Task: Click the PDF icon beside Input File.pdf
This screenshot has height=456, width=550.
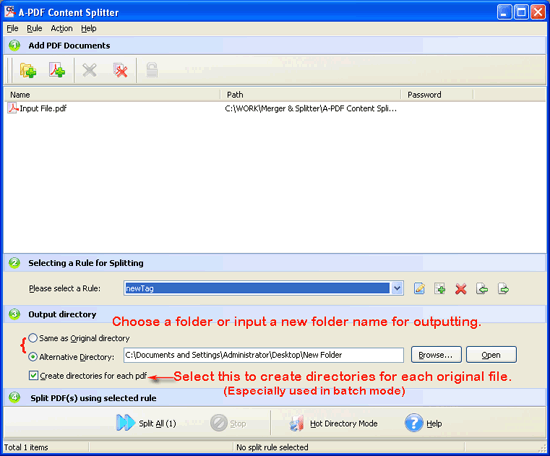Action: [x=13, y=108]
